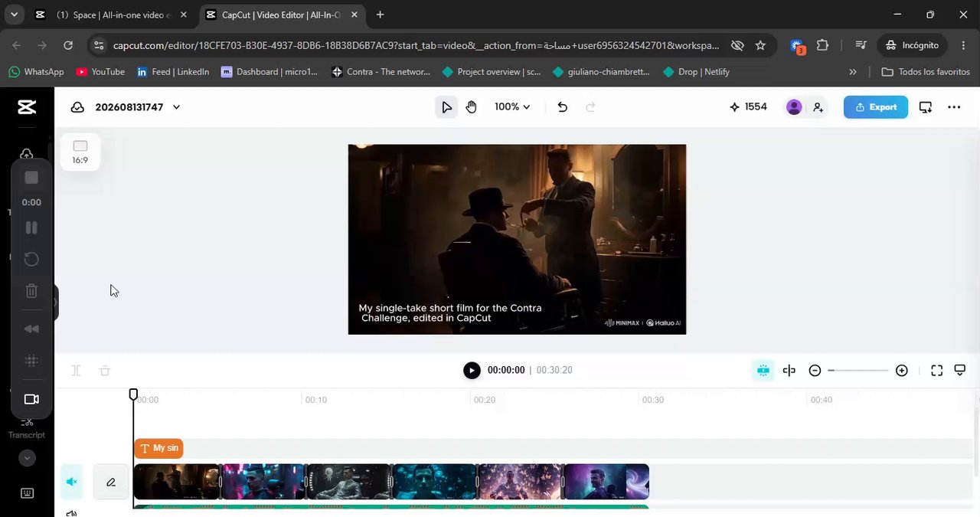Toggle the audio track speaker icon
This screenshot has height=517, width=980.
coord(71,513)
